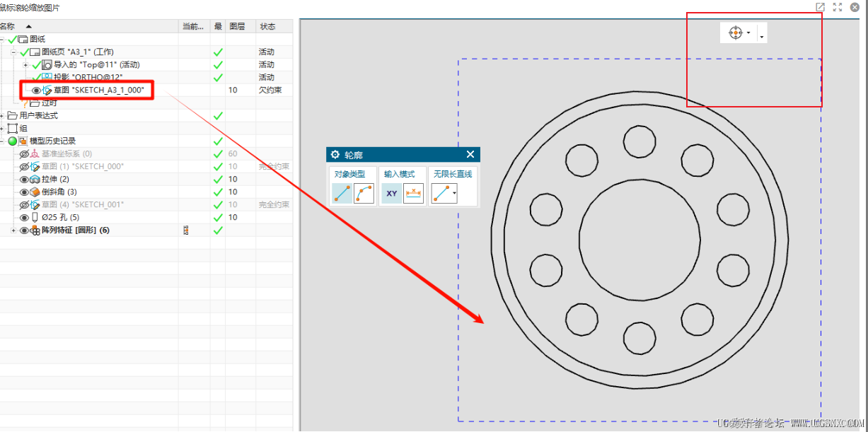Click the infinite line (无限长直线) icon
868x432 pixels.
coord(441,194)
